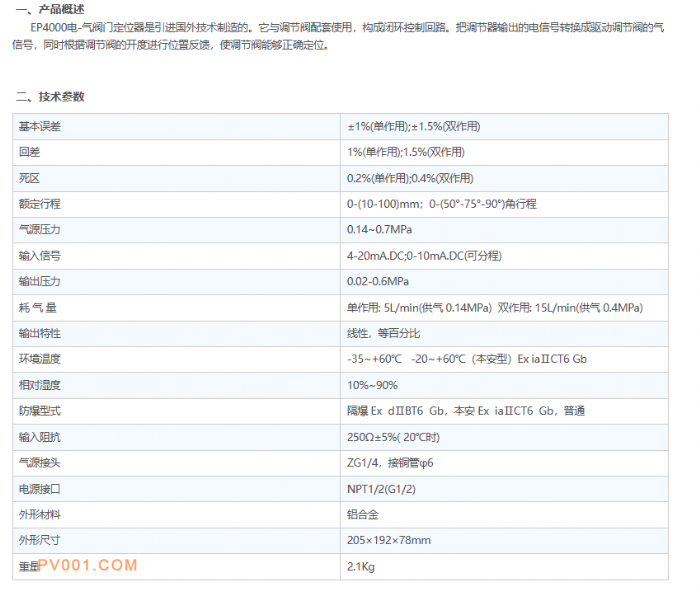Select the 额定行程 row label
700x591 pixels.
pos(40,204)
